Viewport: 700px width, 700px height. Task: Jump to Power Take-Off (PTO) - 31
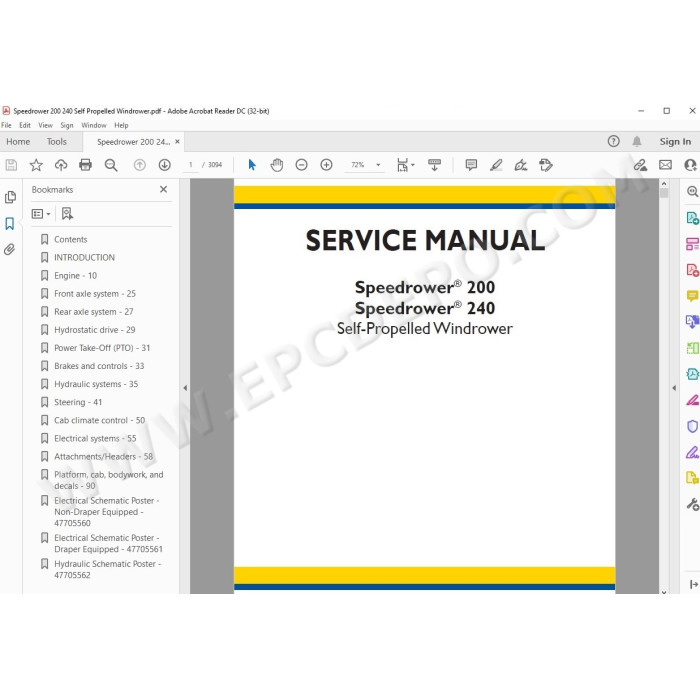click(x=102, y=348)
